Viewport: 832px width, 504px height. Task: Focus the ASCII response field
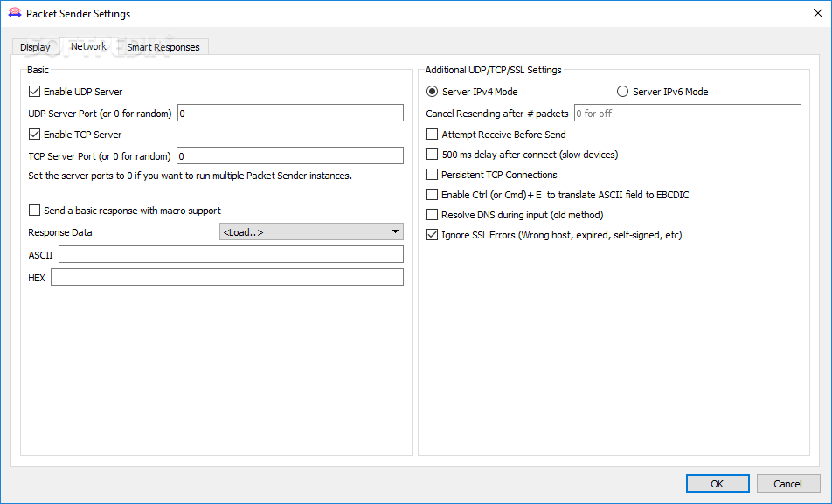point(231,255)
